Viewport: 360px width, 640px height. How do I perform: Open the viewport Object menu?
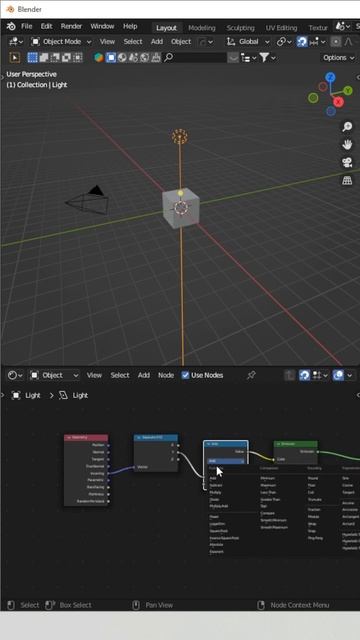coord(181,42)
